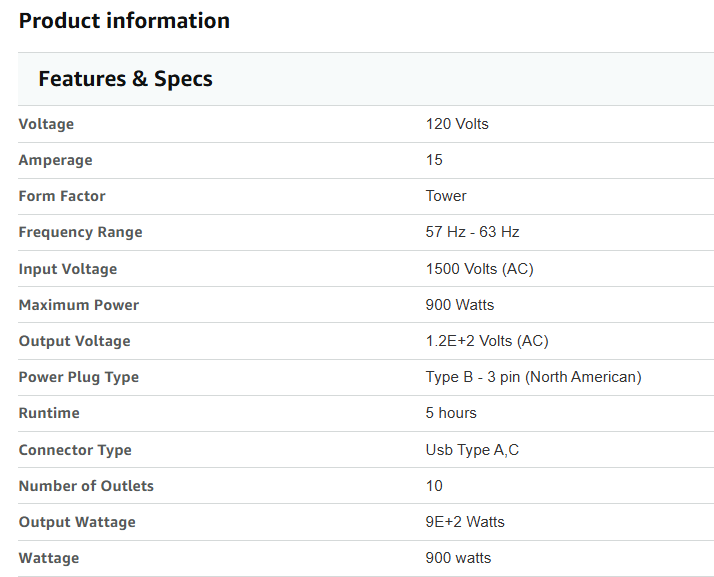This screenshot has width=714, height=577.
Task: Select the Voltage row label
Action: [46, 124]
